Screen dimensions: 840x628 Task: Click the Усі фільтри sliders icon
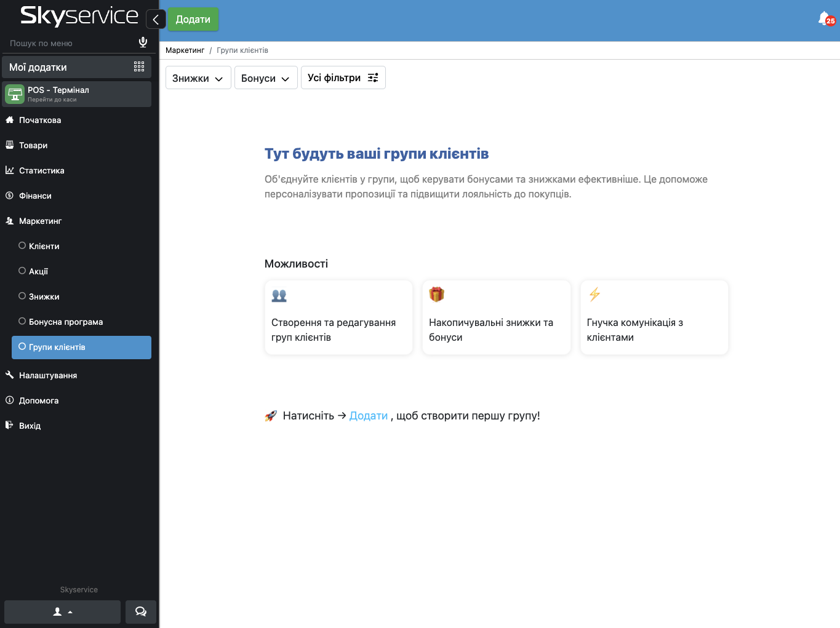(373, 78)
